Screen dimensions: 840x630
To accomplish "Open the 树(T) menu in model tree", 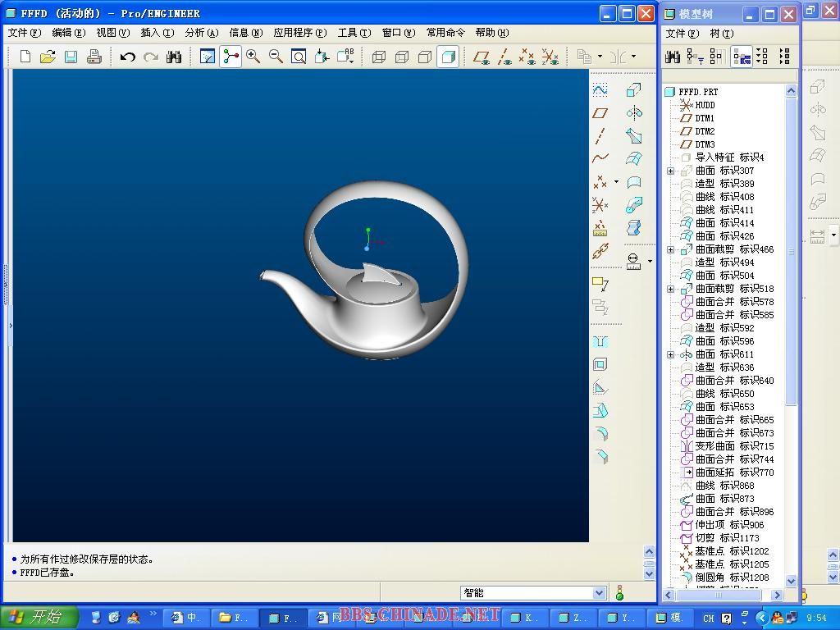I will pyautogui.click(x=720, y=34).
